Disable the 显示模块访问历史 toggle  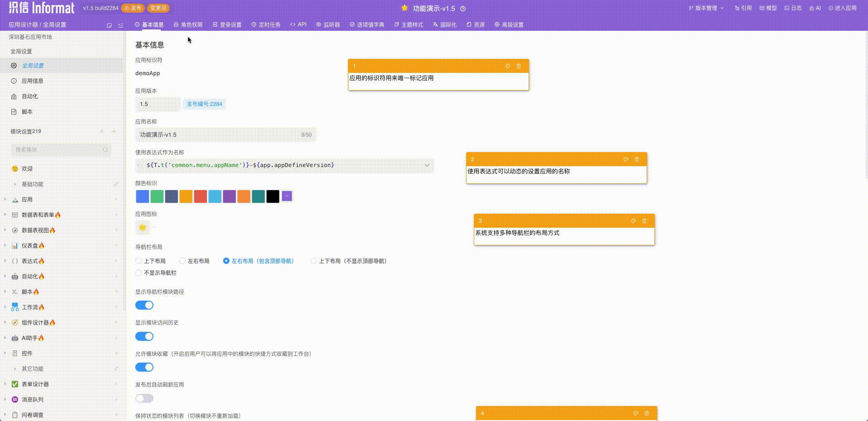pos(144,336)
